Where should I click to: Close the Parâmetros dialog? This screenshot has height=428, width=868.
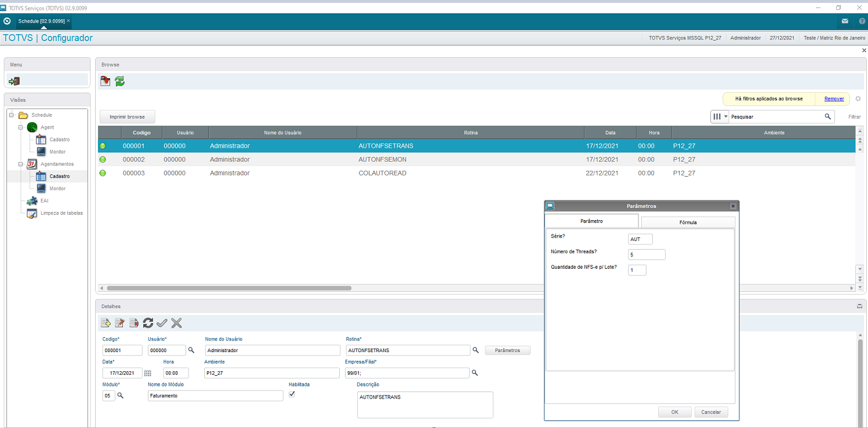point(733,206)
